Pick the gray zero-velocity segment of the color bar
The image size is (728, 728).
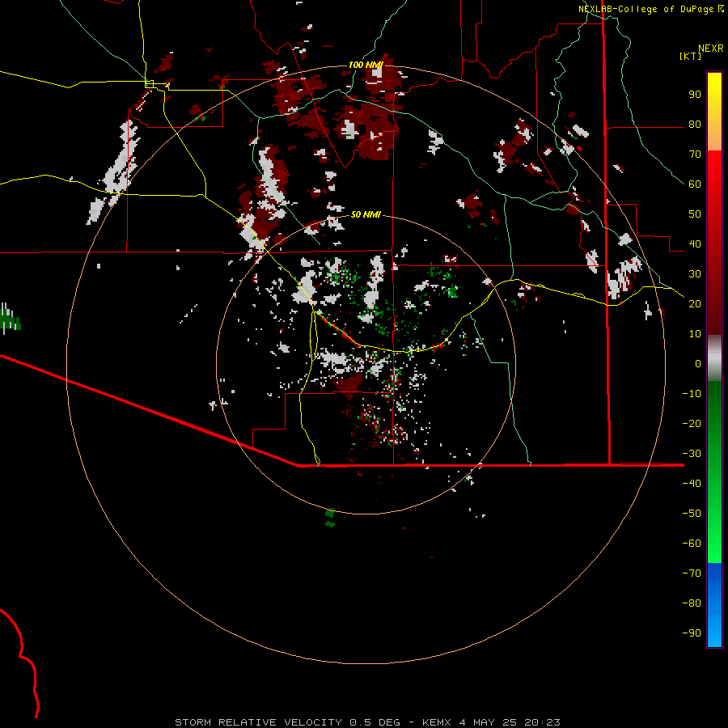(x=714, y=358)
